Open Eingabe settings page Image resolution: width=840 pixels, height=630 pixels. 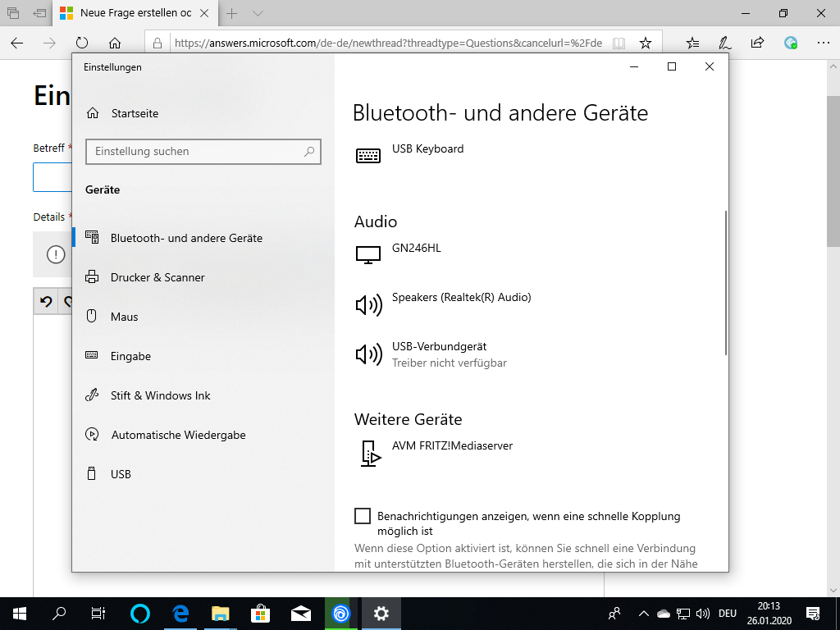tap(130, 356)
